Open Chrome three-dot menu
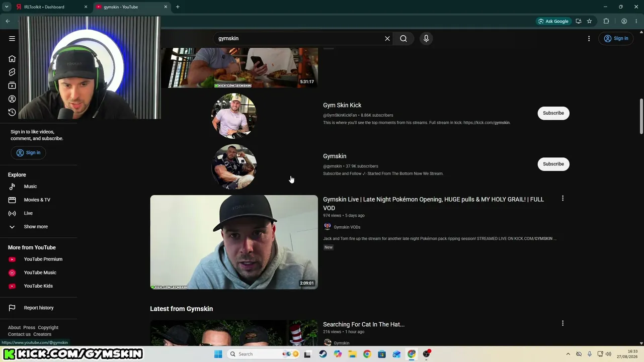The height and width of the screenshot is (362, 644). [636, 21]
